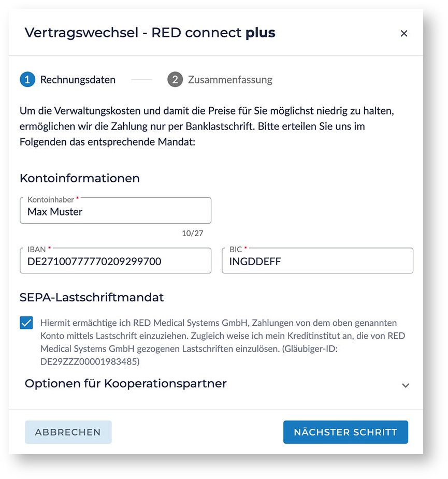The width and height of the screenshot is (448, 479).
Task: Untick the SEPA-Lastschriftmandat authorization checkbox
Action: (x=26, y=323)
